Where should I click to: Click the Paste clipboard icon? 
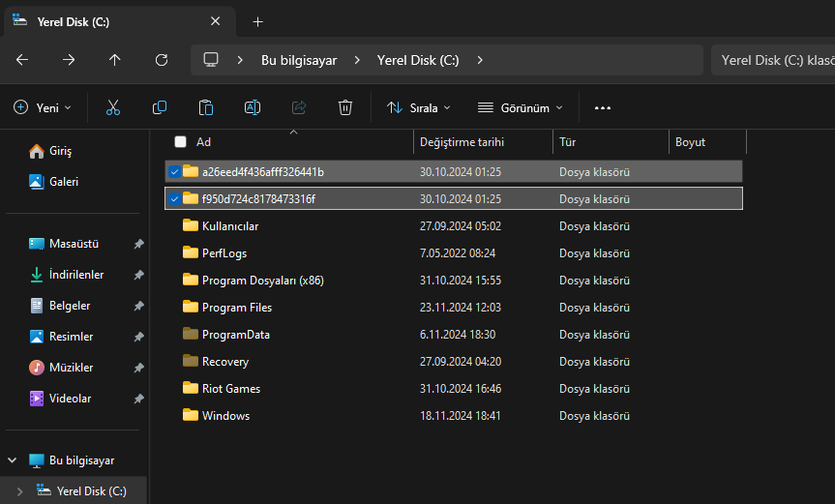coord(206,107)
